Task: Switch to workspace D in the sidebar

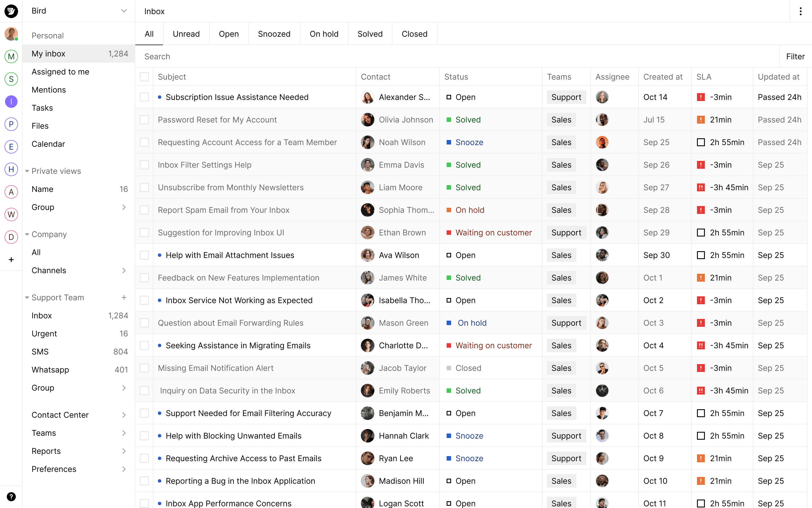Action: click(x=11, y=237)
